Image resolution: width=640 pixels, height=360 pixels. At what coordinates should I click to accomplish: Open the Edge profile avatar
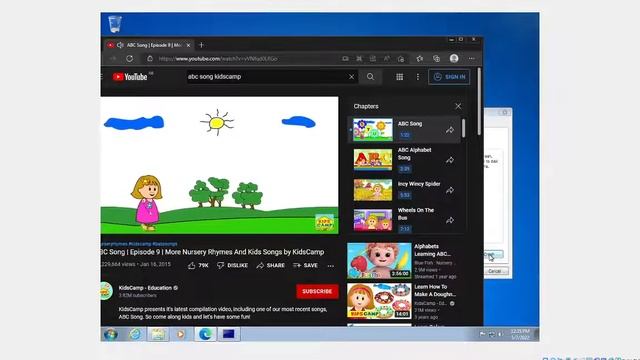tap(454, 58)
